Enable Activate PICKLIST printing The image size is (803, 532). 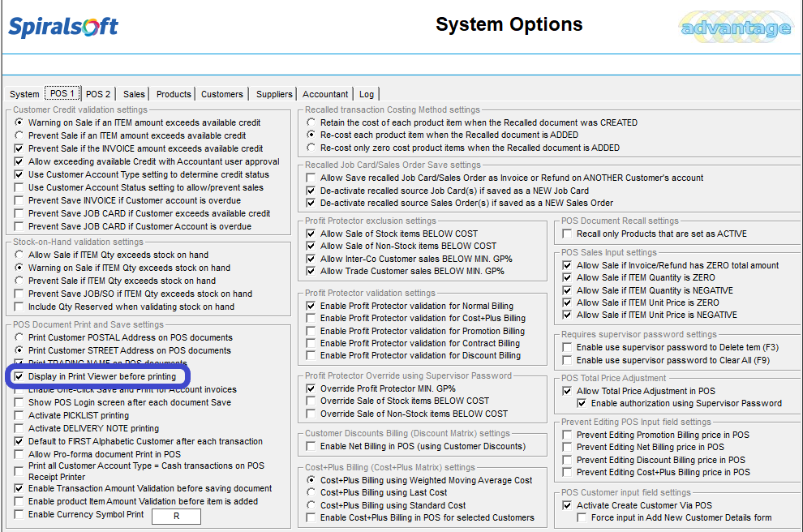click(x=19, y=415)
